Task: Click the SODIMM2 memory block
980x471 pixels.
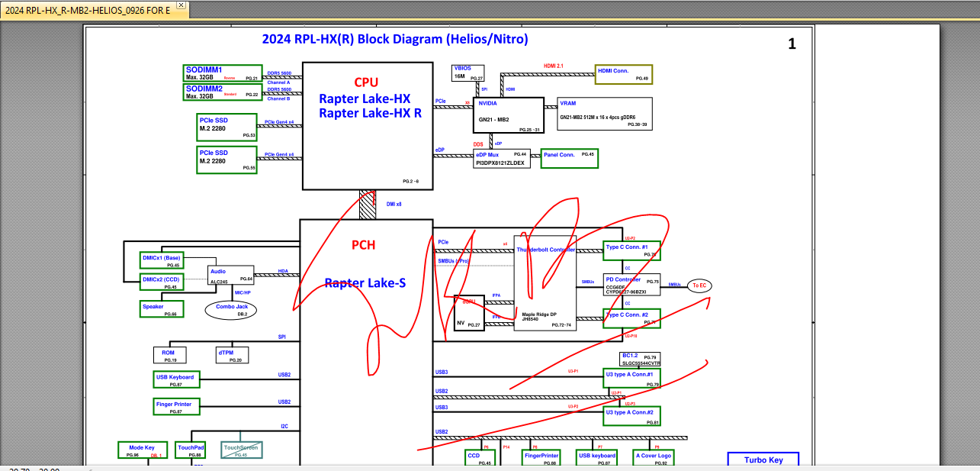Action: [x=223, y=92]
